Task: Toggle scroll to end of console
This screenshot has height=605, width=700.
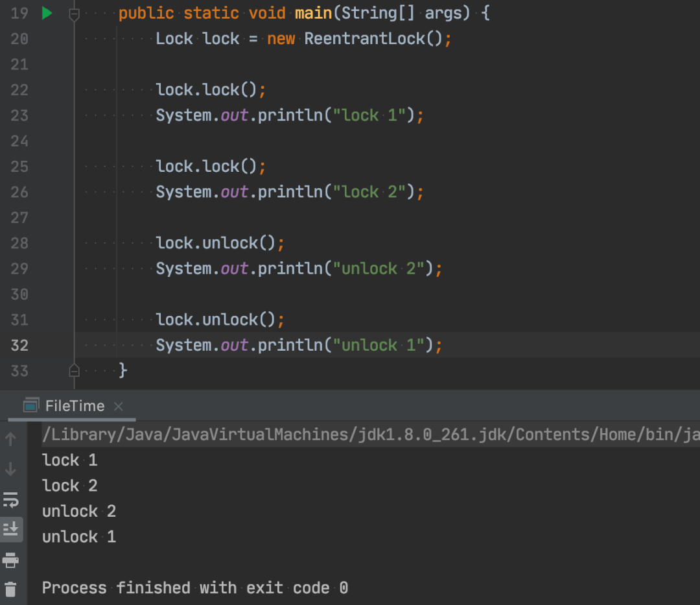Action: coord(11,529)
